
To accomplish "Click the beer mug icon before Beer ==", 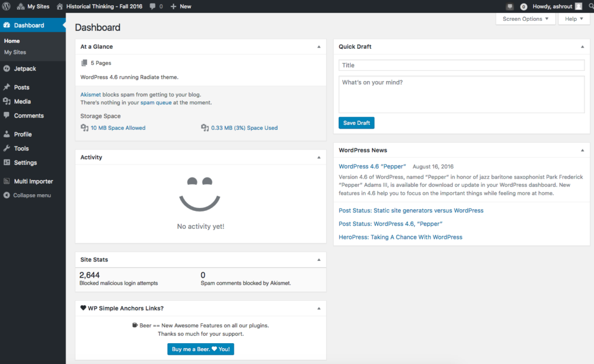I will [x=135, y=325].
